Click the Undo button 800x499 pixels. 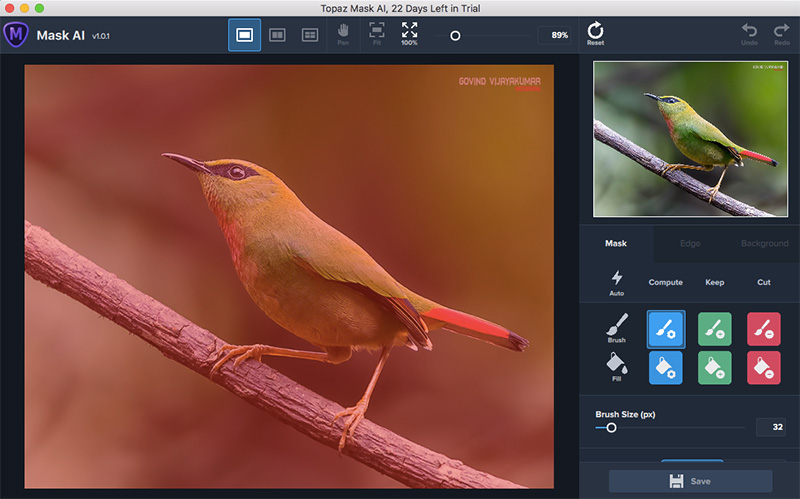pyautogui.click(x=748, y=34)
